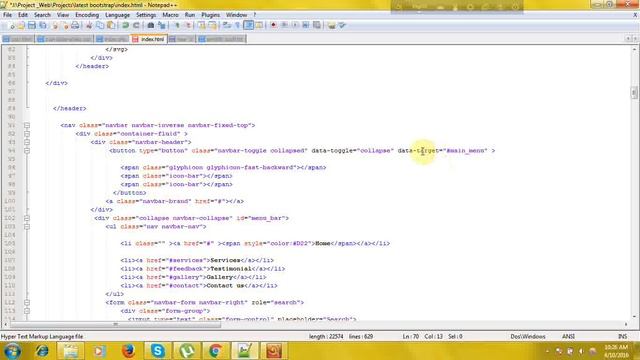Undo the last edit with the green arrow

[x=125, y=25]
